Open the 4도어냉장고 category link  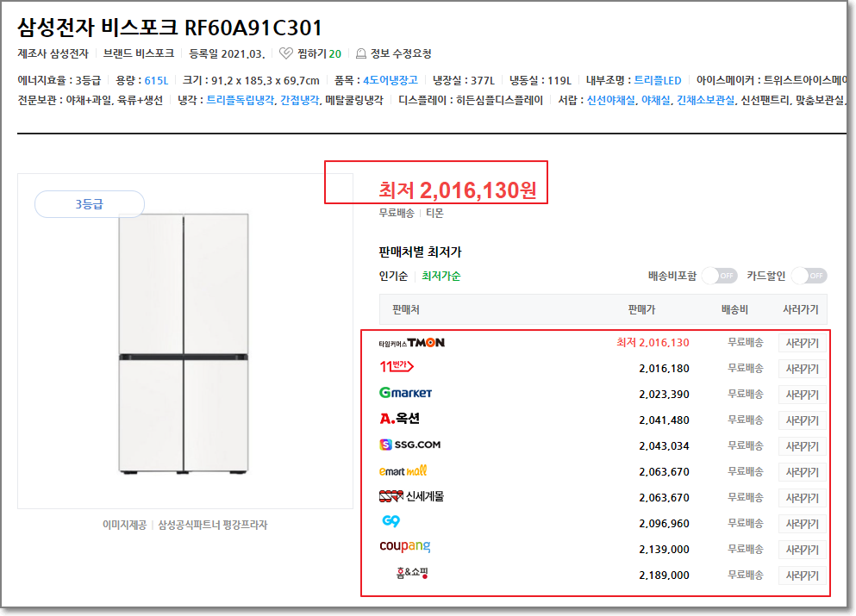391,81
